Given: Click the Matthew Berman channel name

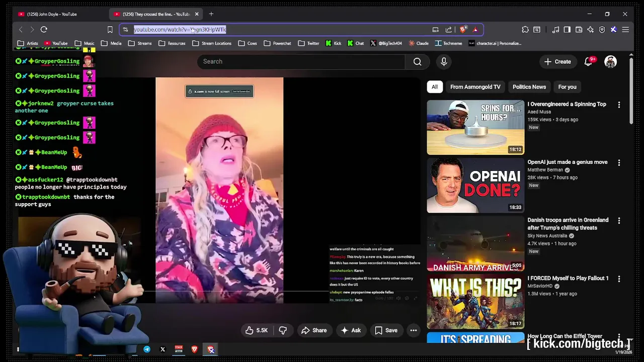Looking at the screenshot, I should pyautogui.click(x=545, y=170).
